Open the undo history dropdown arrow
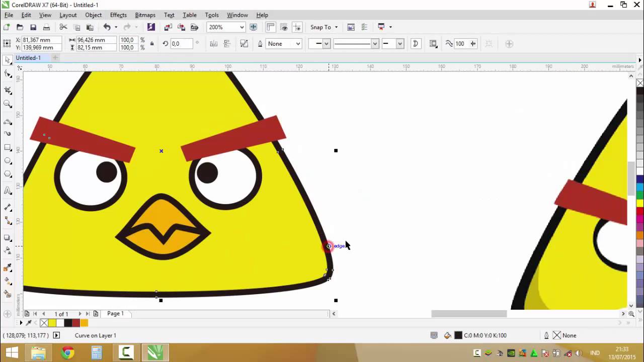Screen dimensions: 644x362 [x=116, y=27]
